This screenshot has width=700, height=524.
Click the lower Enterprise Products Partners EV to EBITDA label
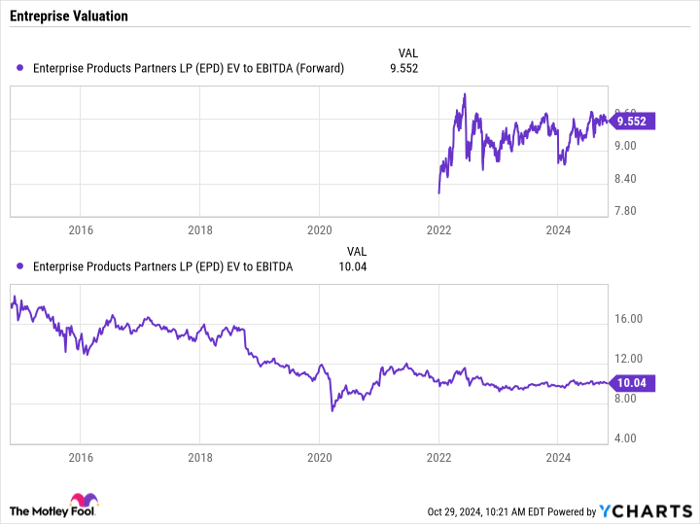coord(163,266)
